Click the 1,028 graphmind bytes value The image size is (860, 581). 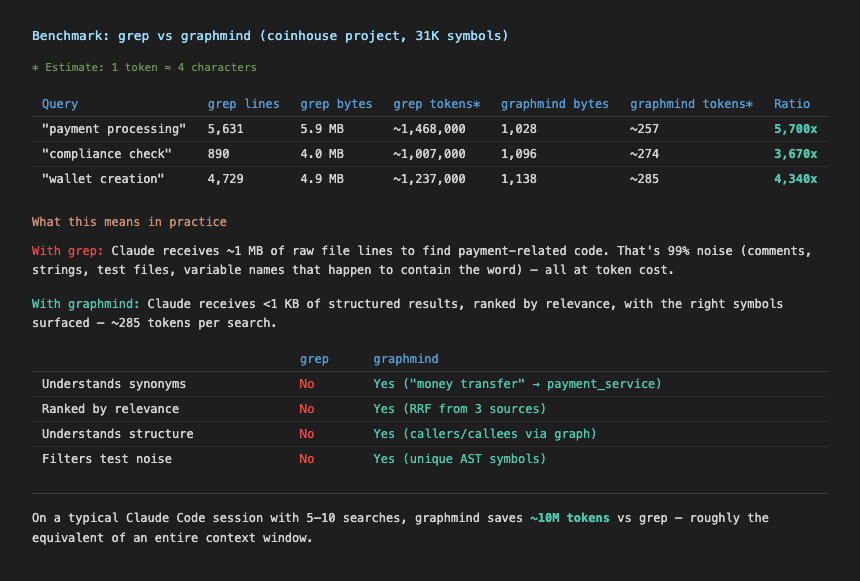coord(519,129)
